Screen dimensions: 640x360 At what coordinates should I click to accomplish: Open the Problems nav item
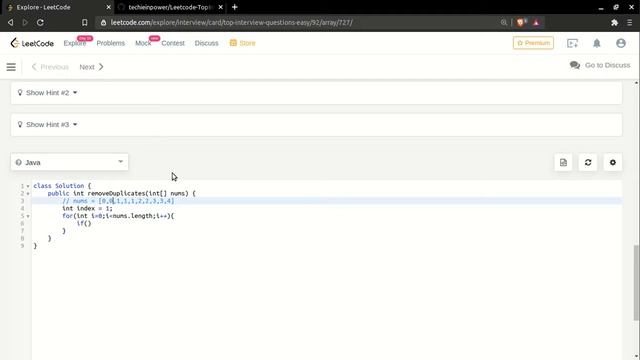point(111,43)
